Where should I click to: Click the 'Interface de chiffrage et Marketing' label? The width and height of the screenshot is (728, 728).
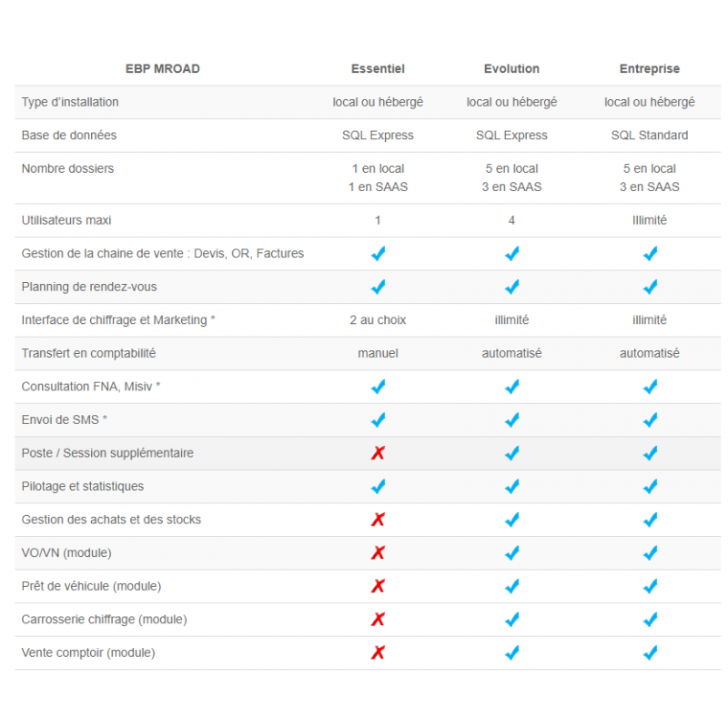pyautogui.click(x=117, y=319)
